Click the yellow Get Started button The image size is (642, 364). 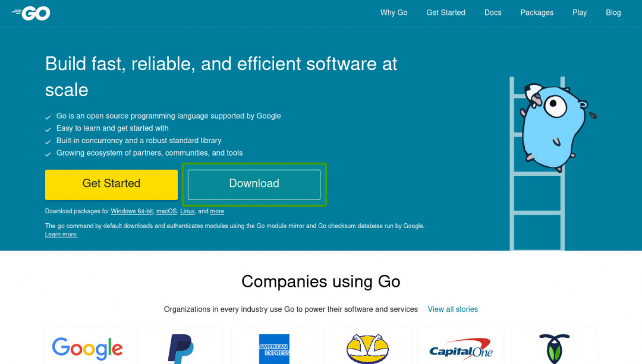(x=111, y=185)
